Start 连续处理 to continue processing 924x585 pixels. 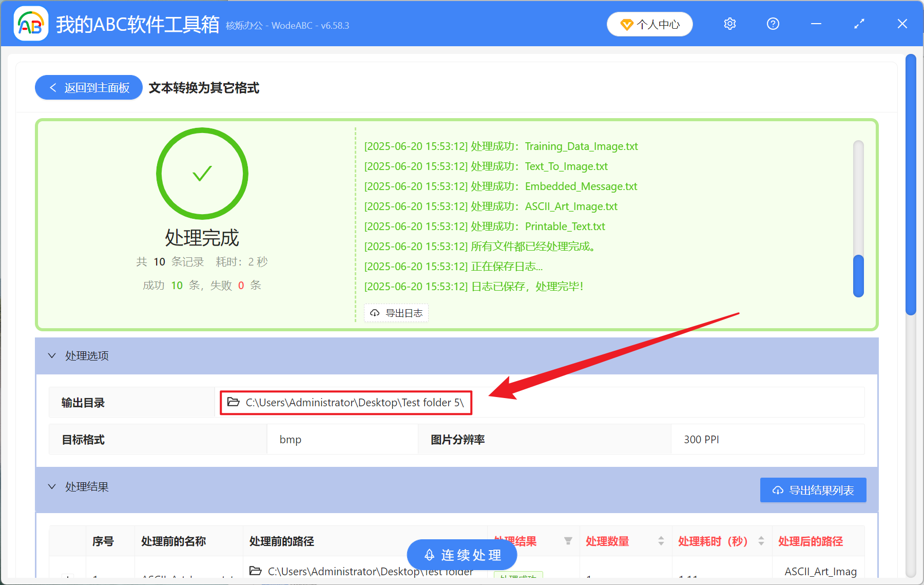[x=461, y=555]
